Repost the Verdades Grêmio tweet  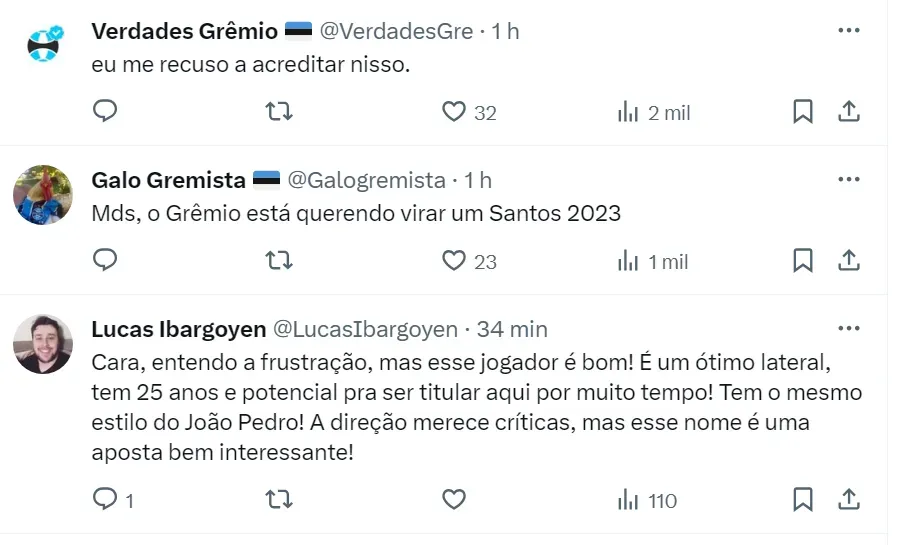pyautogui.click(x=279, y=112)
